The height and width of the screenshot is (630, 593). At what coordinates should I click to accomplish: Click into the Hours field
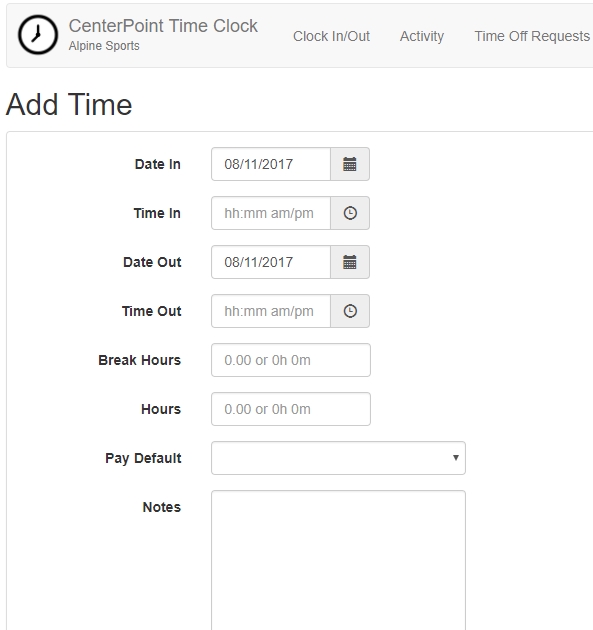(x=291, y=409)
